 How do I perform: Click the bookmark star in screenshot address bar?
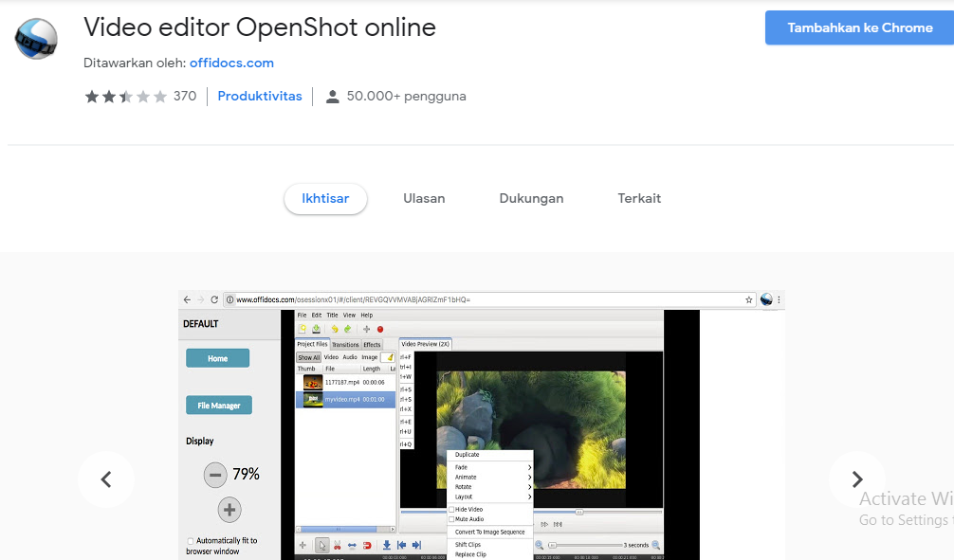click(749, 299)
